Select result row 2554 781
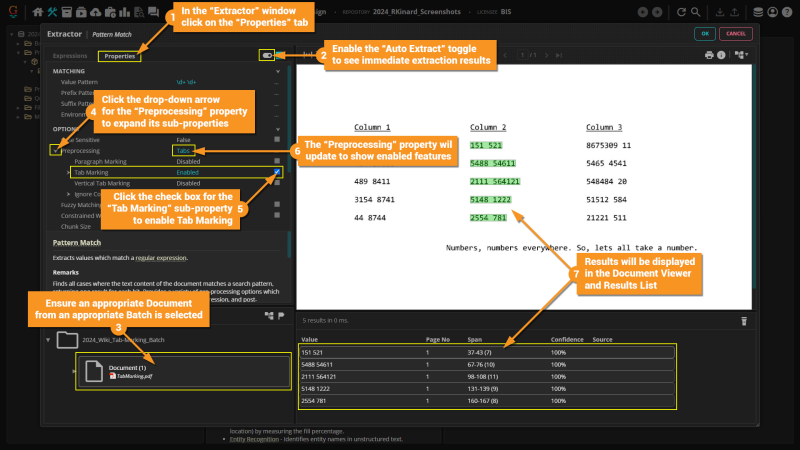Screen dimensions: 800x450 (x=487, y=401)
